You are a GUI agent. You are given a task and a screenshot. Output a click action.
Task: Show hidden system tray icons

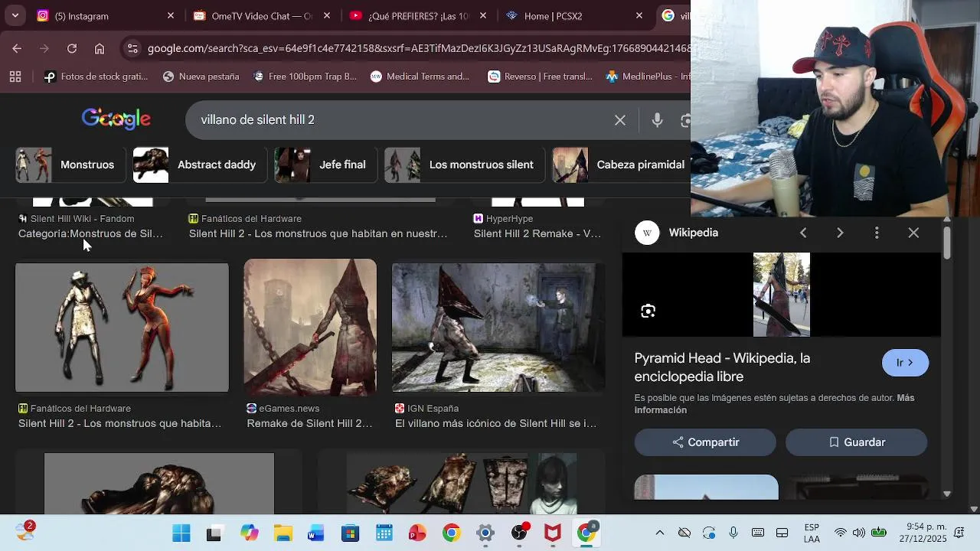pos(660,533)
